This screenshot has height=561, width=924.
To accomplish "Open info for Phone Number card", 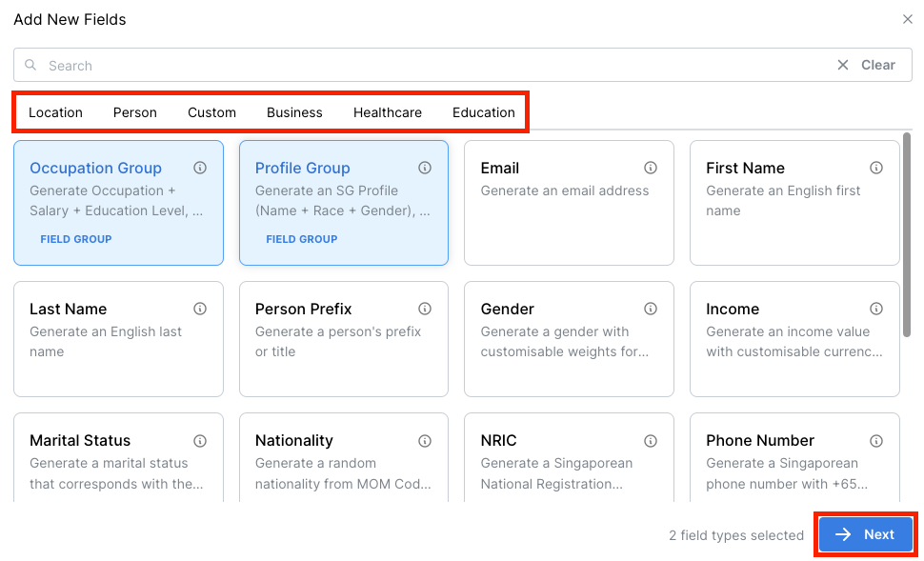I will tap(876, 441).
